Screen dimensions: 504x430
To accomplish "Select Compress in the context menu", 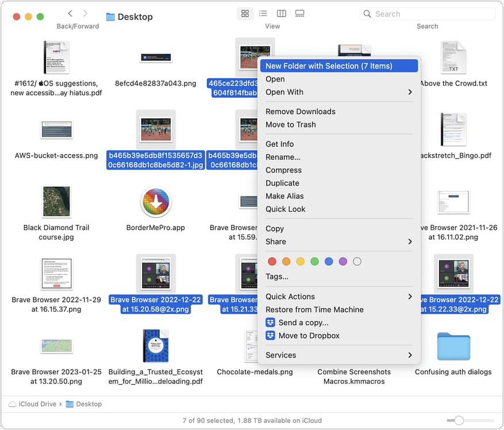I will point(283,170).
